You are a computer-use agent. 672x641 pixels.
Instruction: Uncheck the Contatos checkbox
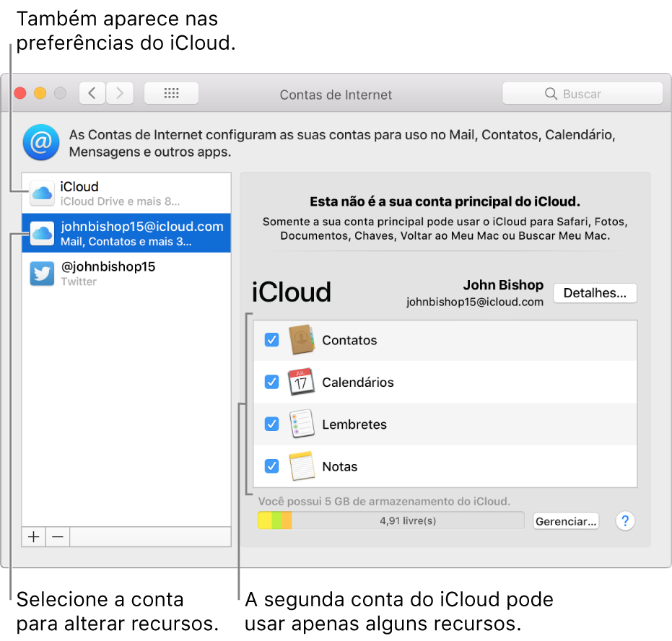point(271,340)
